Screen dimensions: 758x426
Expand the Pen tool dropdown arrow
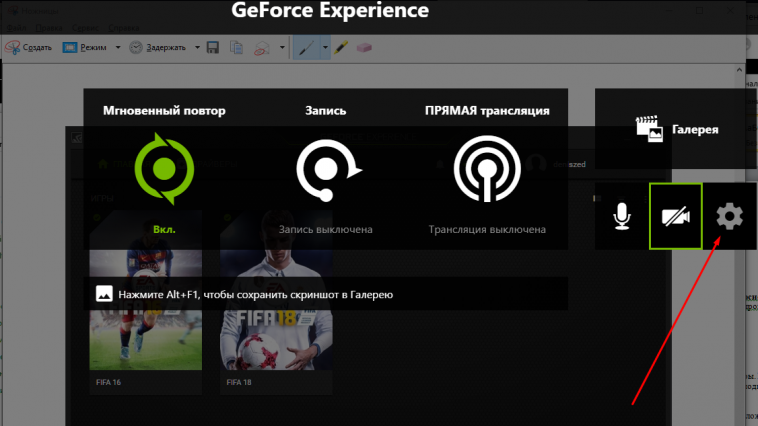click(325, 47)
